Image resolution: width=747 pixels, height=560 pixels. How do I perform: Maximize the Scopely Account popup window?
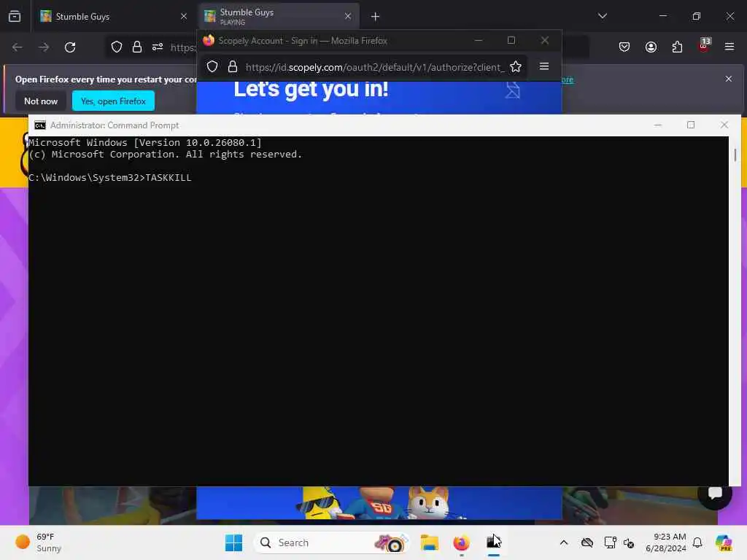pyautogui.click(x=511, y=41)
